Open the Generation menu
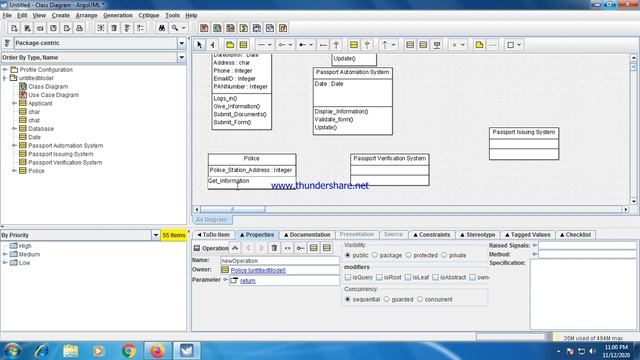 [118, 15]
